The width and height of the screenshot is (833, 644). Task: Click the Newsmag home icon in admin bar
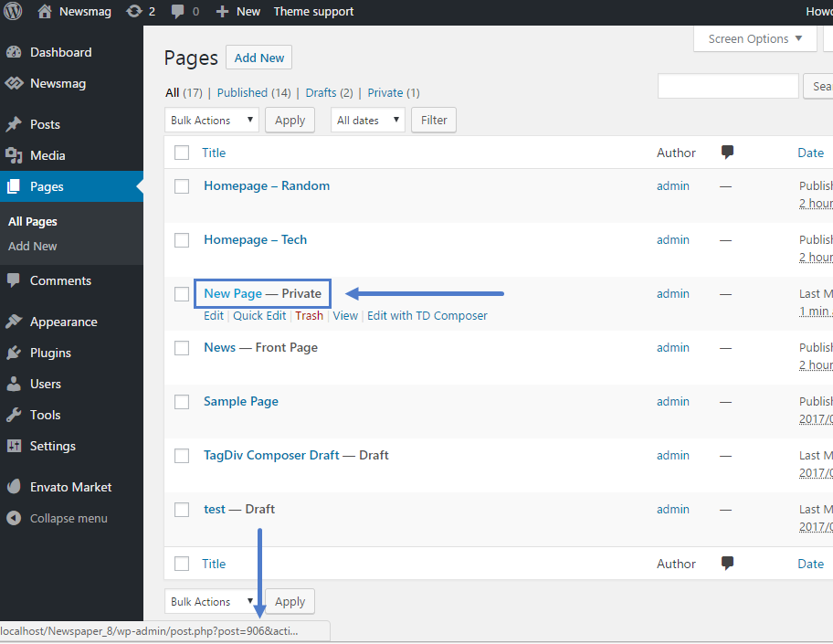tap(45, 11)
